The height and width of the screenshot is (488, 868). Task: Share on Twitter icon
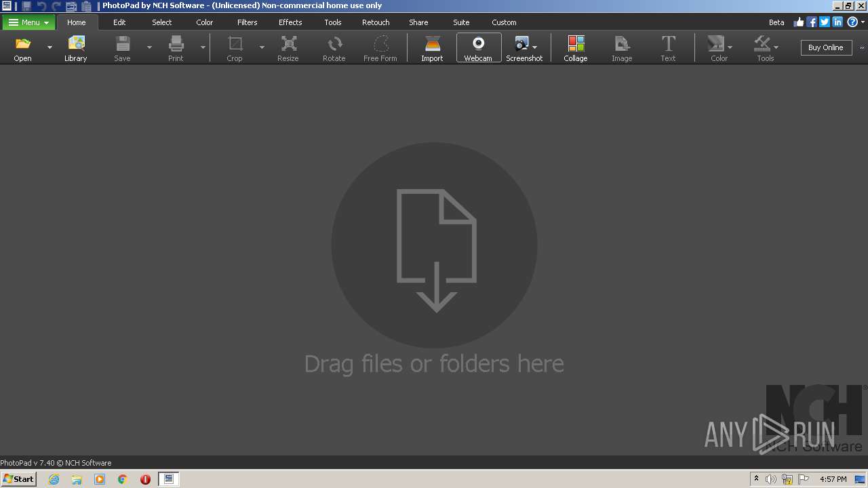point(825,22)
